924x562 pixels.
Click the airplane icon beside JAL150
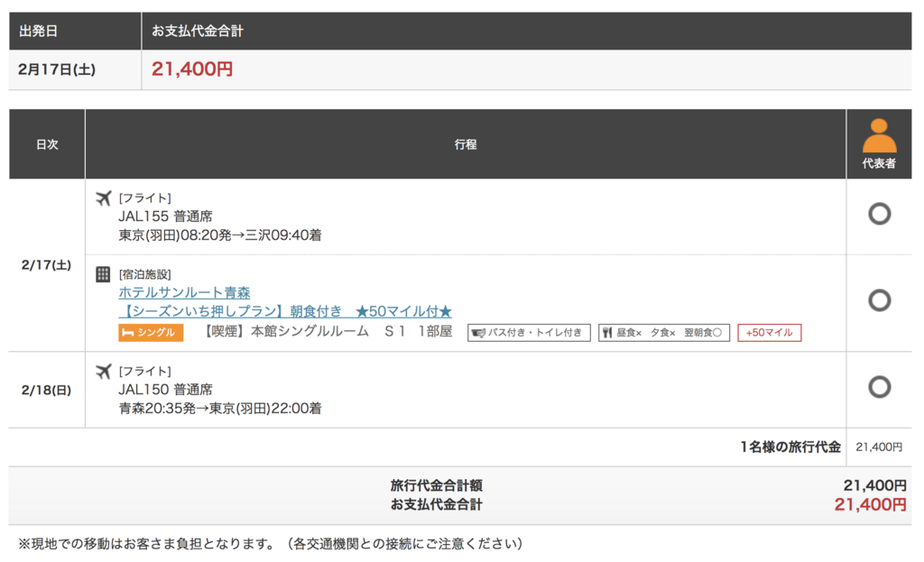103,372
